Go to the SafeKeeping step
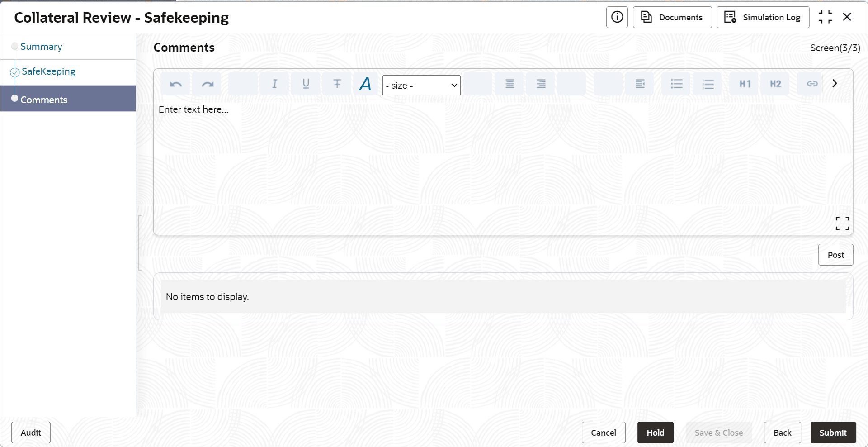This screenshot has width=868, height=447. [x=48, y=71]
